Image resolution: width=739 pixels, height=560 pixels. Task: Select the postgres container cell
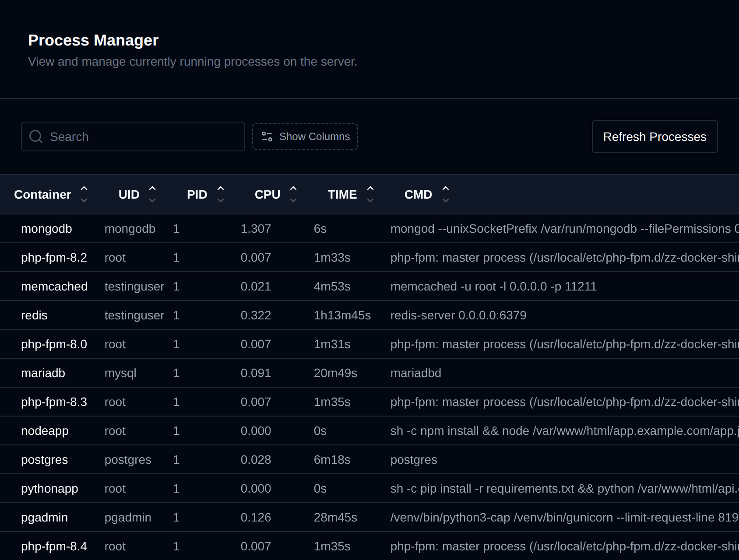44,460
